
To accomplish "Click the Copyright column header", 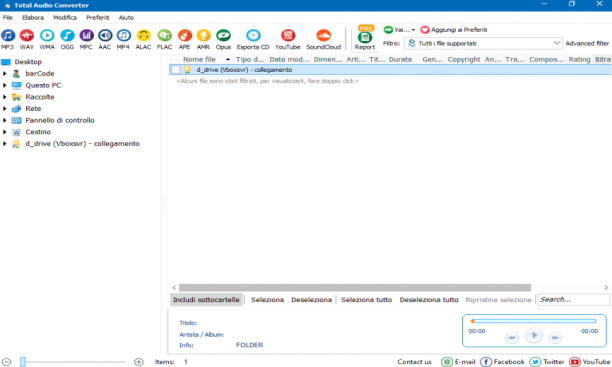I will click(x=464, y=59).
